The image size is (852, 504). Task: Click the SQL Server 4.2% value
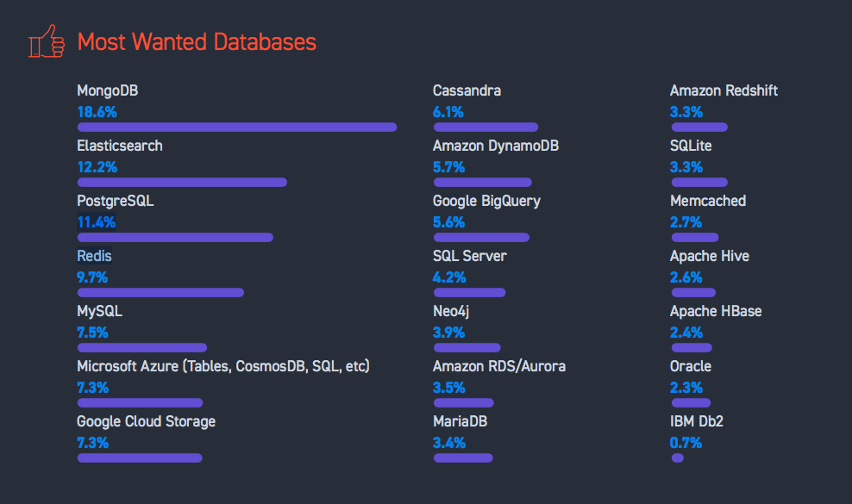[449, 277]
